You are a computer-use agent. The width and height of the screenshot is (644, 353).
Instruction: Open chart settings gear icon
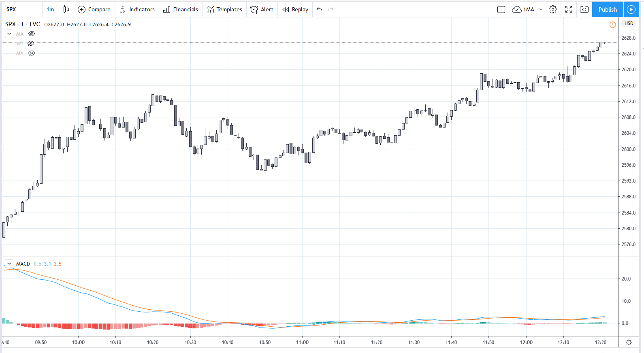(x=553, y=9)
